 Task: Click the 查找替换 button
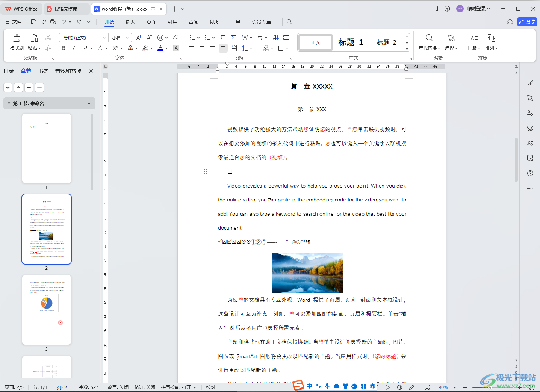point(429,42)
